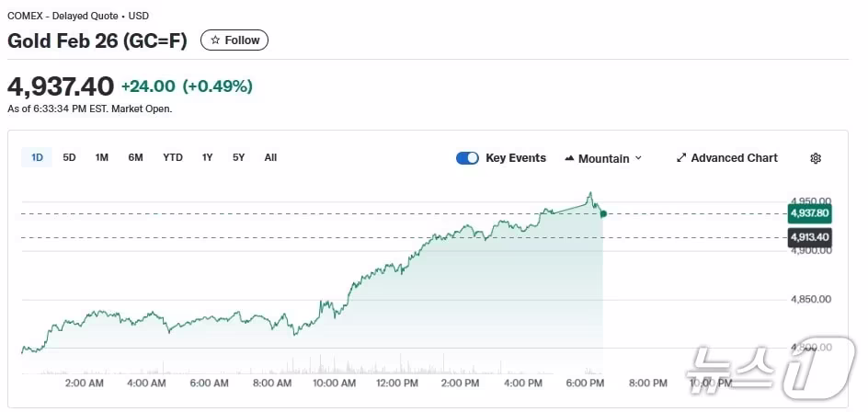Click the Advanced Chart expand arrows icon

681,158
